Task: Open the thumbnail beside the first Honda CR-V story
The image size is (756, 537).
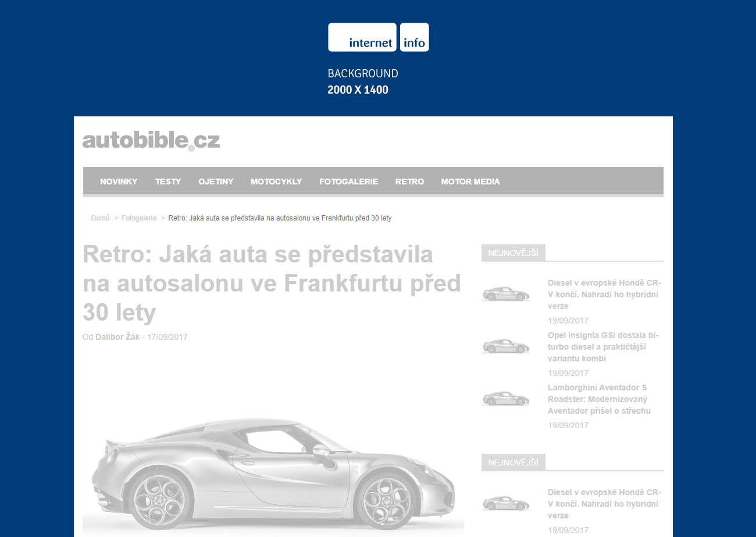Action: (506, 294)
